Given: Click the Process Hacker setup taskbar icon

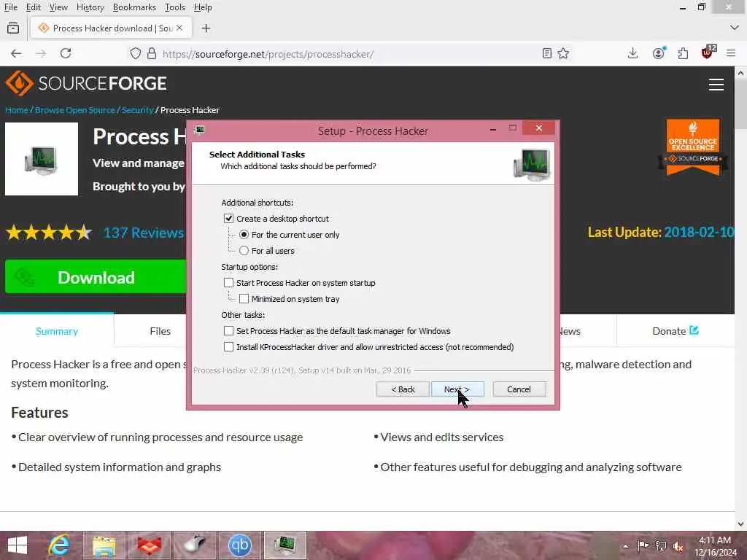Looking at the screenshot, I should coord(285,545).
